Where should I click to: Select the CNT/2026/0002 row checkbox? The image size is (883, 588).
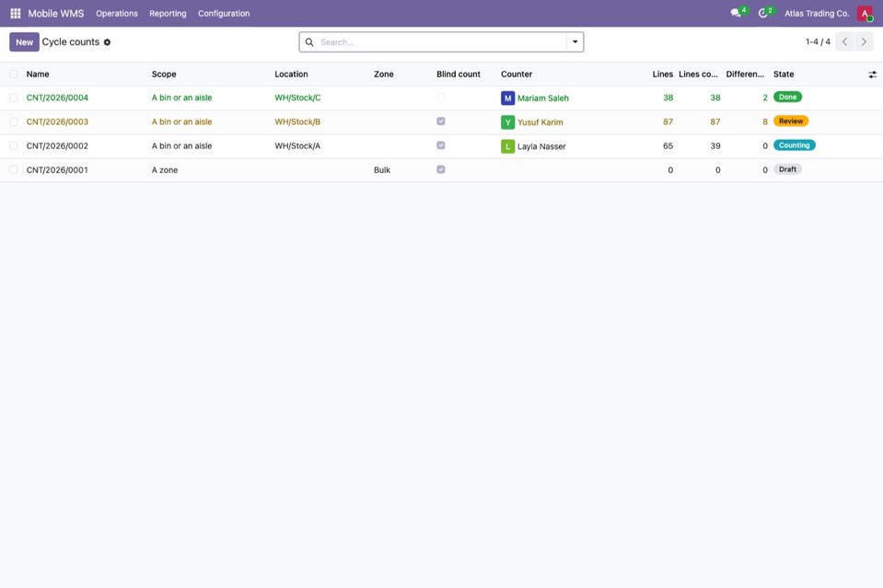click(14, 145)
